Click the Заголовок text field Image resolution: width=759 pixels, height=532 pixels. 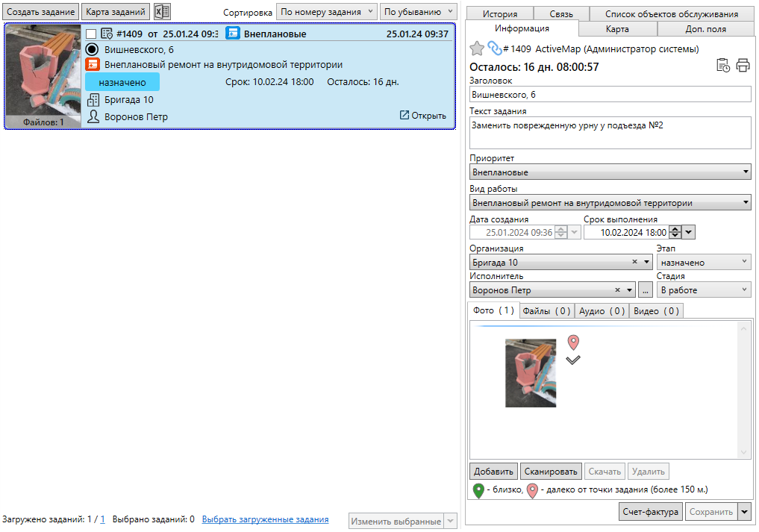(610, 95)
